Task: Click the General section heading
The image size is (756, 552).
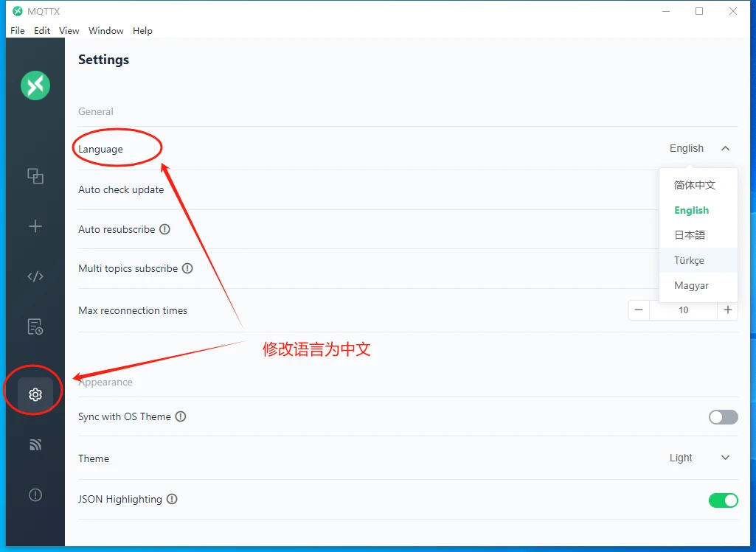Action: [x=95, y=111]
